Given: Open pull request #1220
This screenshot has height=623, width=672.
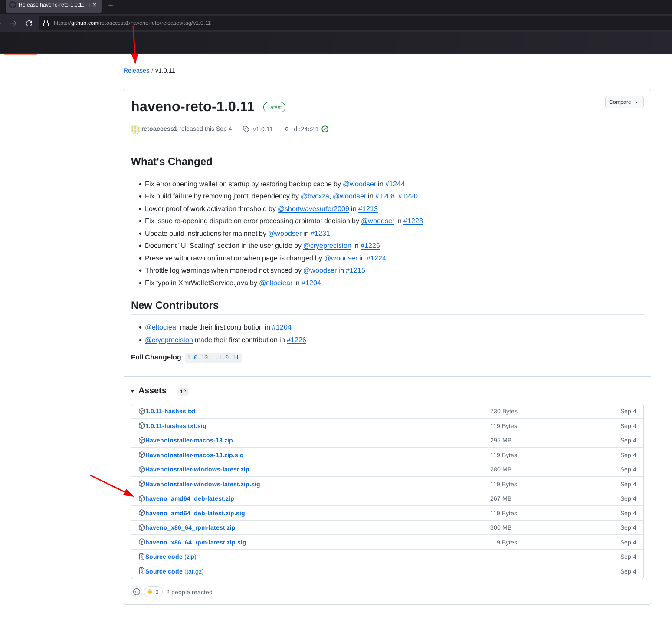Looking at the screenshot, I should (x=408, y=196).
